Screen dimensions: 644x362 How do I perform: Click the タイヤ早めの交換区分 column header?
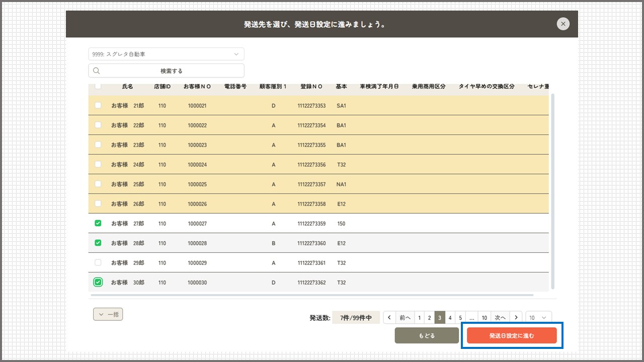487,86
